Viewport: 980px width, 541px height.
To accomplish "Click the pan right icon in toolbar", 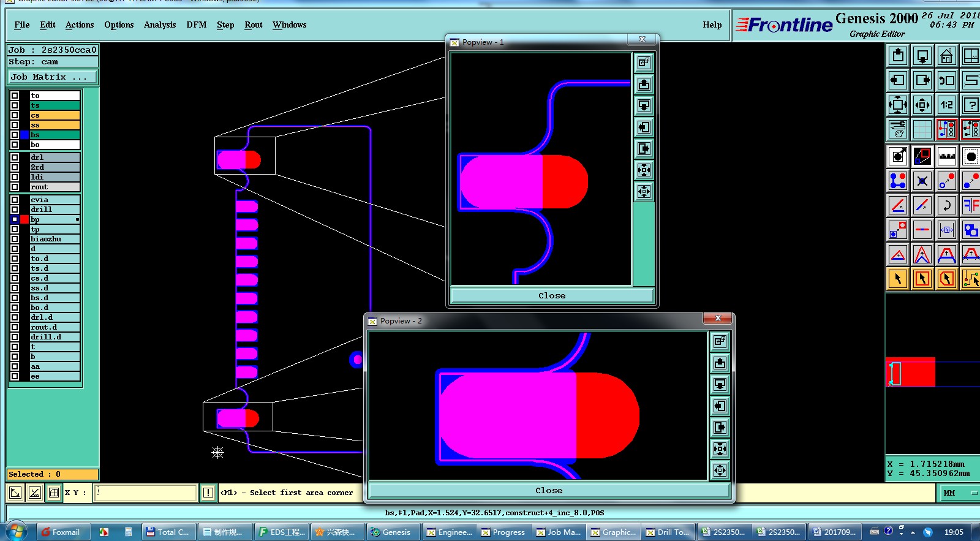I will [922, 80].
